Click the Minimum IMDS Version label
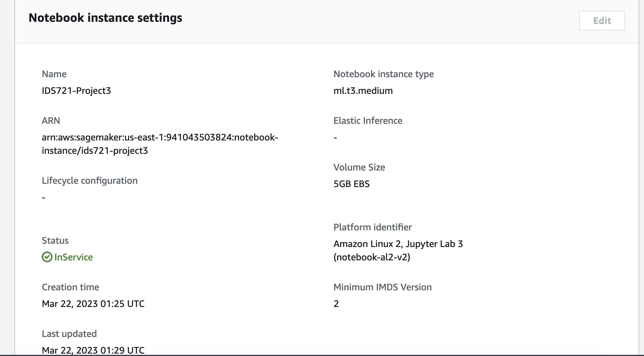Viewport: 644px width, 356px height. pyautogui.click(x=383, y=287)
